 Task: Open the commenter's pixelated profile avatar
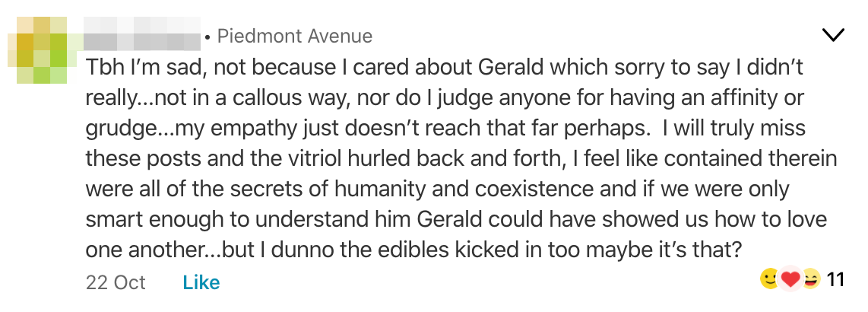[x=42, y=50]
